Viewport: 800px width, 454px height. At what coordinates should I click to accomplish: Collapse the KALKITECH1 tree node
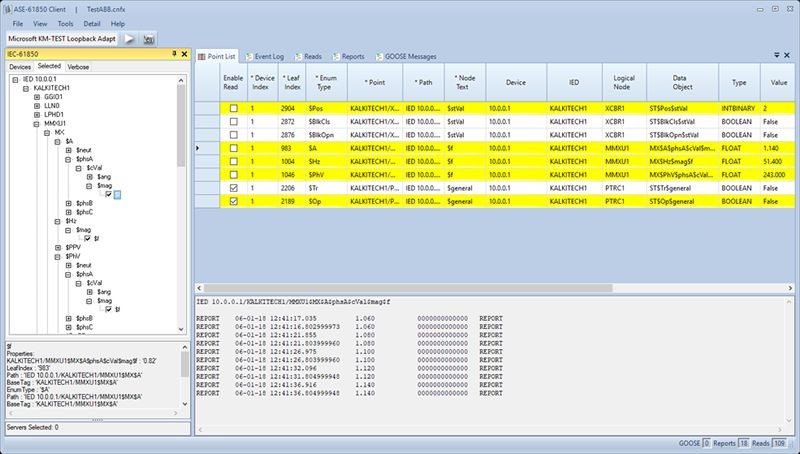click(x=25, y=89)
